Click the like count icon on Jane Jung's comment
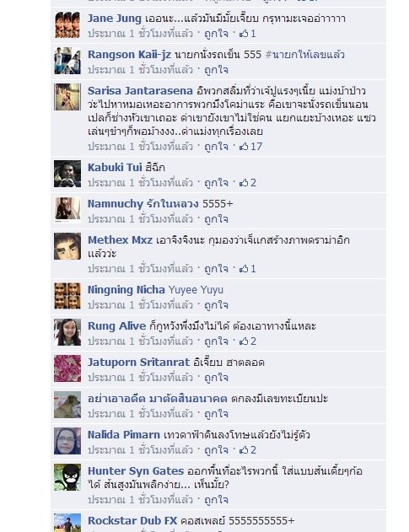 247,34
